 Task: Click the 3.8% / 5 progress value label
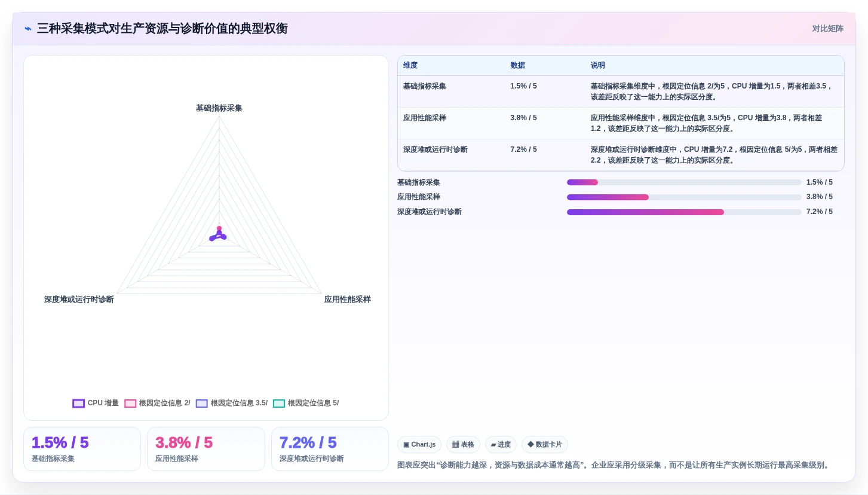(x=820, y=197)
